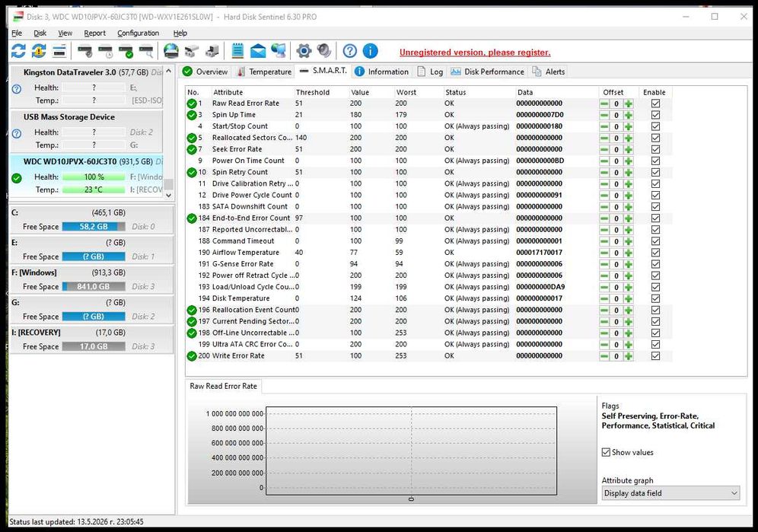The width and height of the screenshot is (758, 532).
Task: Toggle Enable checkbox for G-Sense Error Rate
Action: pyautogui.click(x=655, y=264)
